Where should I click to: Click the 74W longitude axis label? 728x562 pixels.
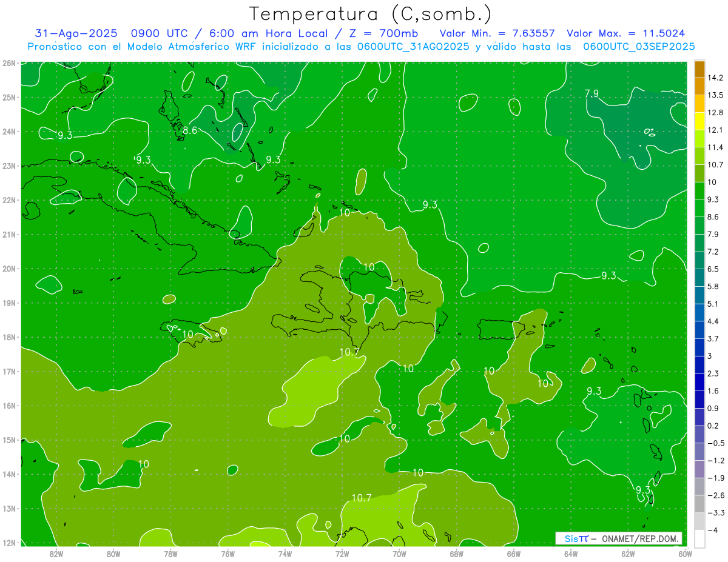[x=285, y=554]
